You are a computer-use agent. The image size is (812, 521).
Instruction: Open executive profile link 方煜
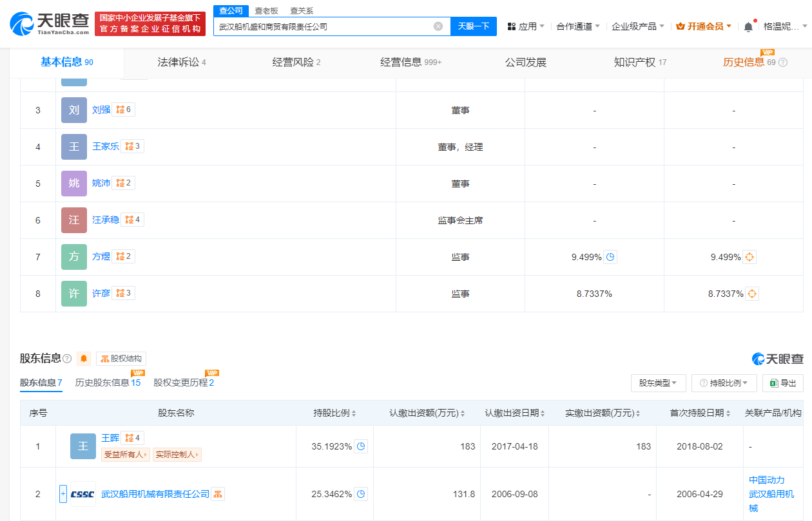click(101, 256)
